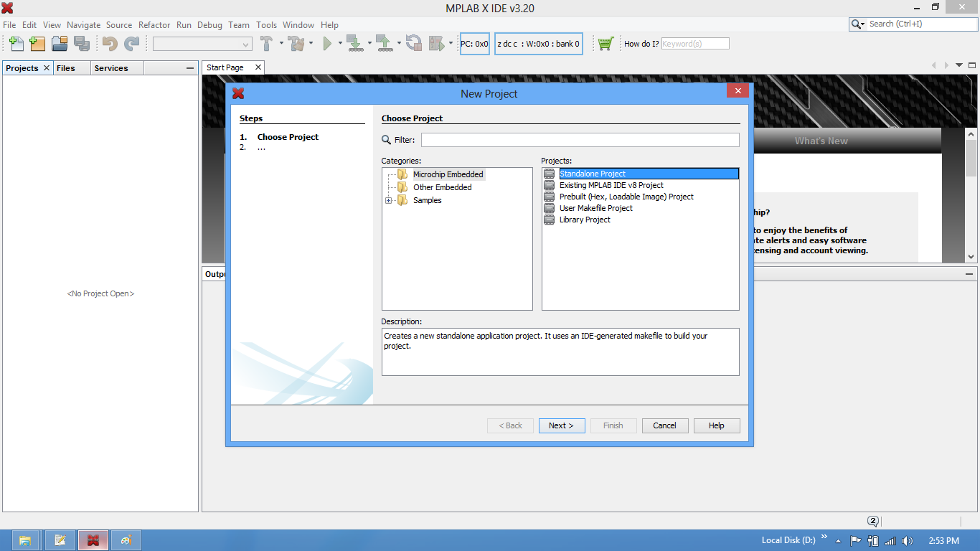The height and width of the screenshot is (551, 980).
Task: Open the project configuration combo box
Action: pyautogui.click(x=202, y=44)
